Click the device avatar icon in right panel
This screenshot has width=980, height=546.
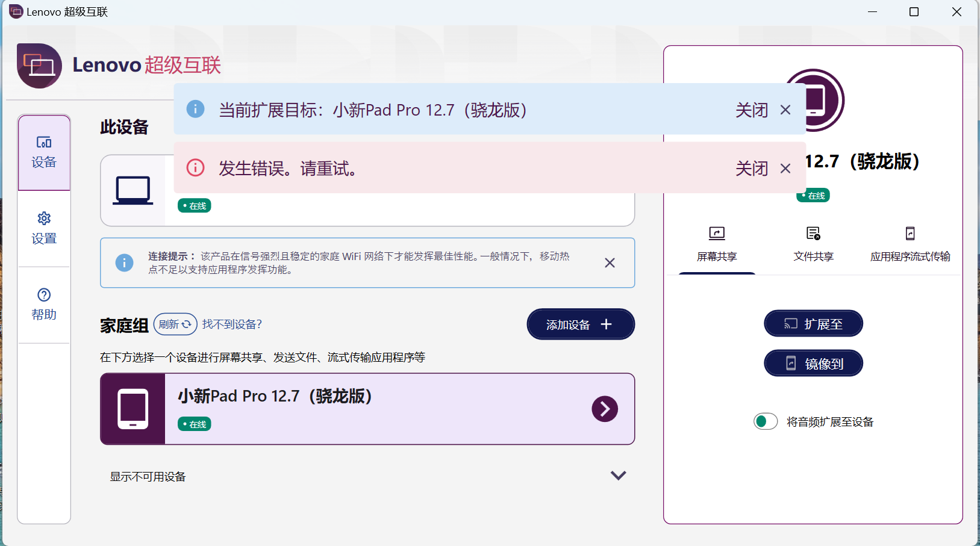click(x=813, y=100)
